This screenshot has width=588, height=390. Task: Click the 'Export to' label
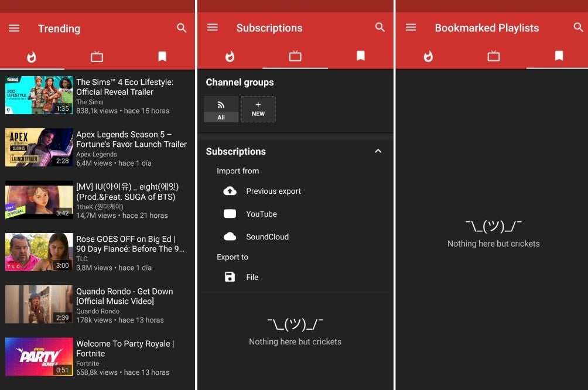point(233,257)
